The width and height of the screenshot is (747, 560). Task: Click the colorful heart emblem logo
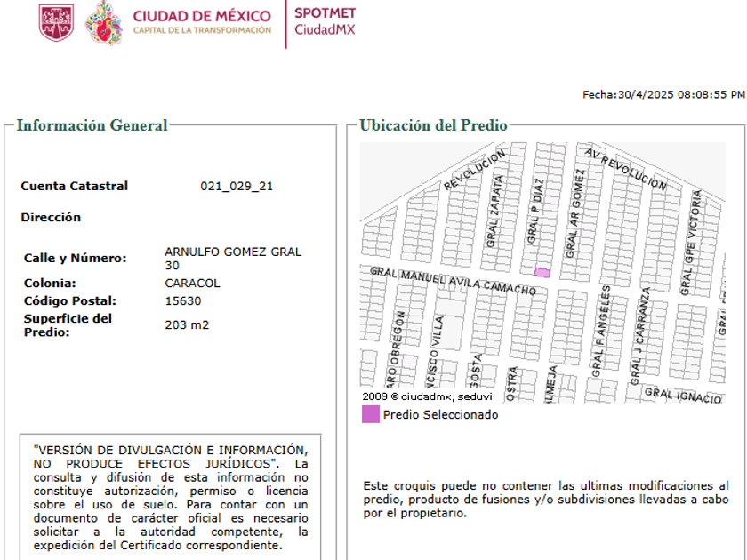tap(104, 23)
